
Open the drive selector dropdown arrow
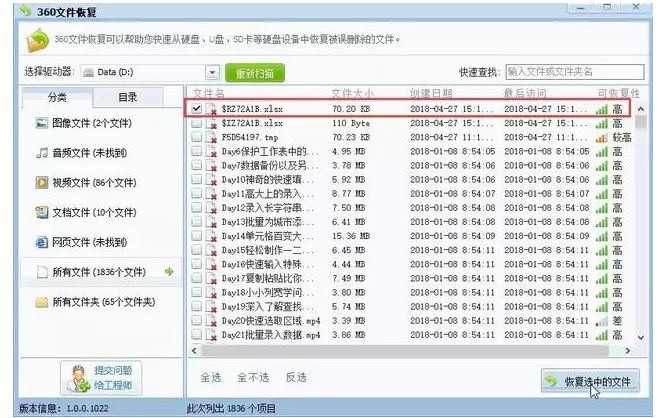pyautogui.click(x=212, y=73)
